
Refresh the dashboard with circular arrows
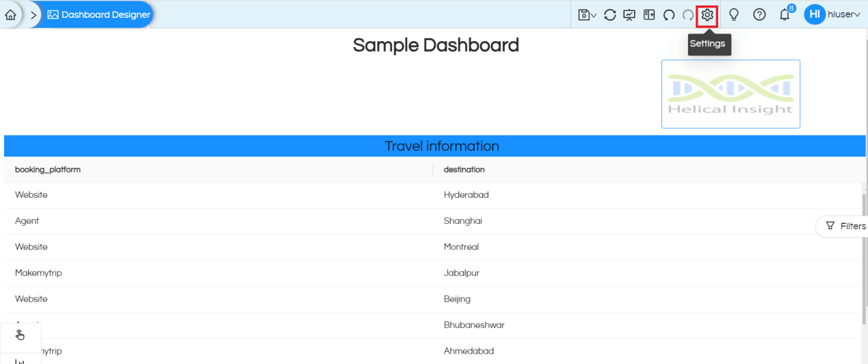pos(610,14)
